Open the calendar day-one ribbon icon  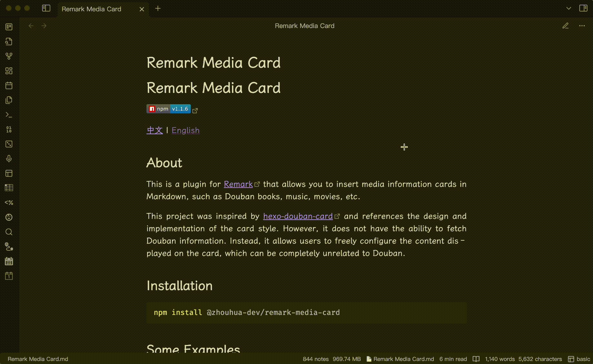(9, 276)
